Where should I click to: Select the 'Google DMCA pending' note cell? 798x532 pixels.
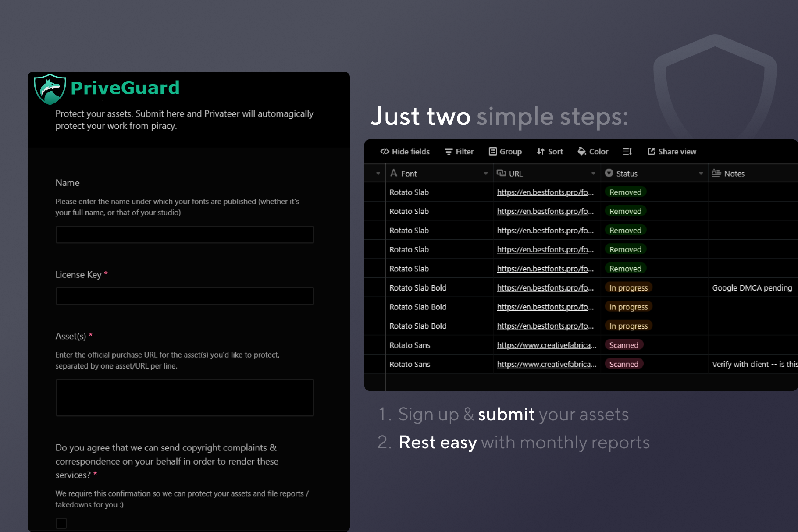753,288
